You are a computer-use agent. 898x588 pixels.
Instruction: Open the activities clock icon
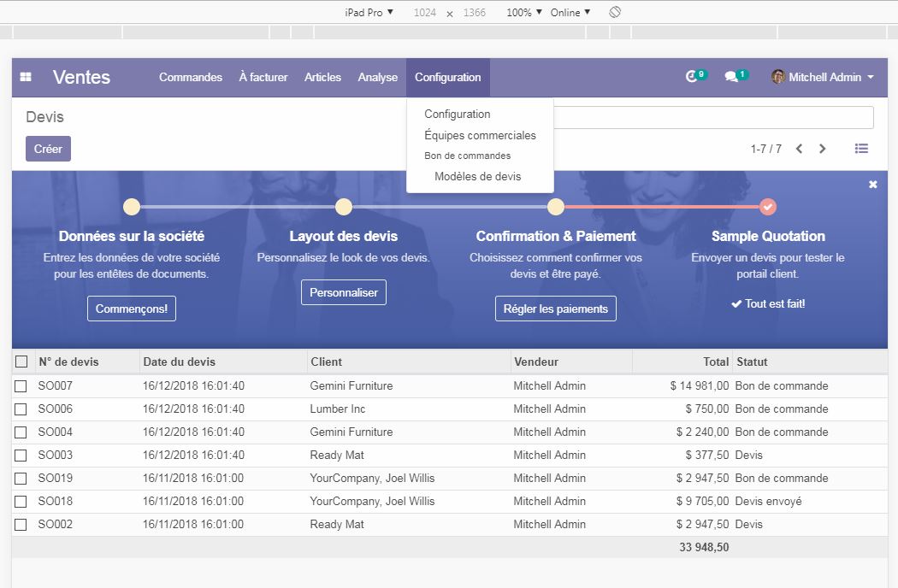693,76
